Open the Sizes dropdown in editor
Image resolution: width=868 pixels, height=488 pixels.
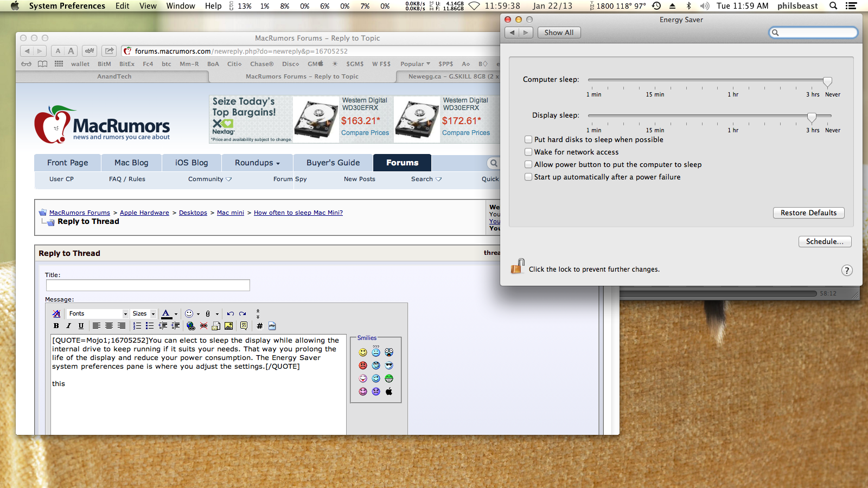143,314
